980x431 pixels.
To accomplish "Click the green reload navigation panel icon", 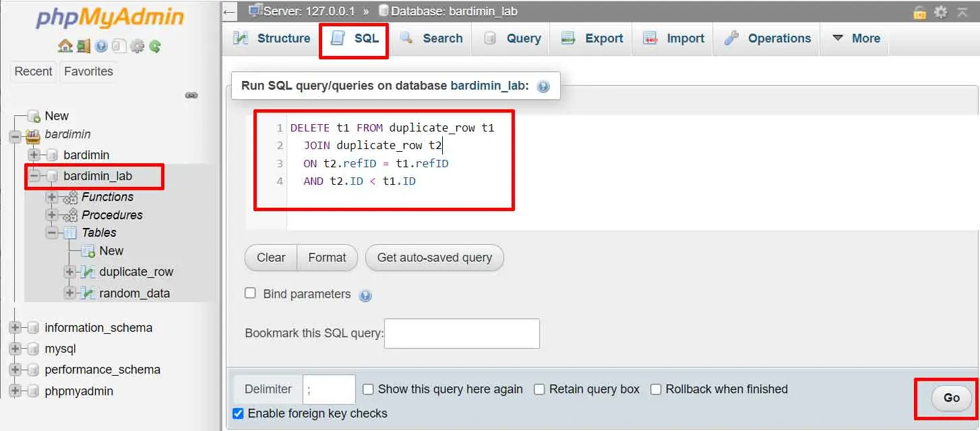I will 155,47.
